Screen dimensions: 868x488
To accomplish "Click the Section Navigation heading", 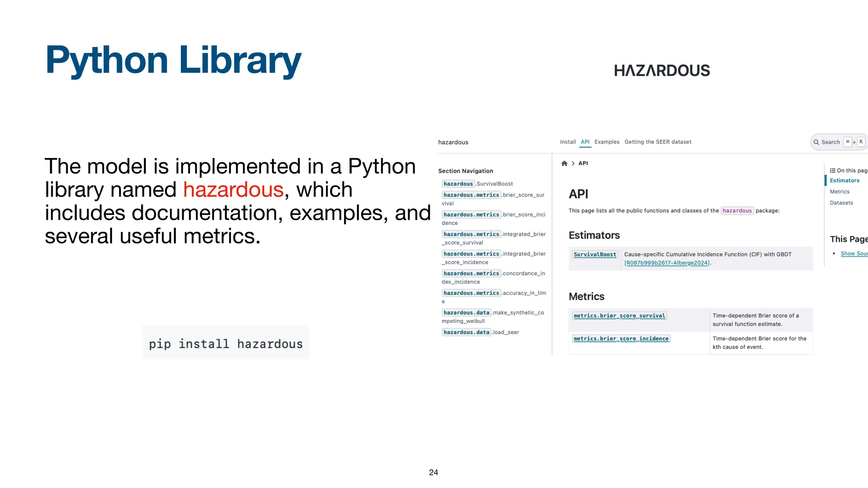I will (466, 171).
